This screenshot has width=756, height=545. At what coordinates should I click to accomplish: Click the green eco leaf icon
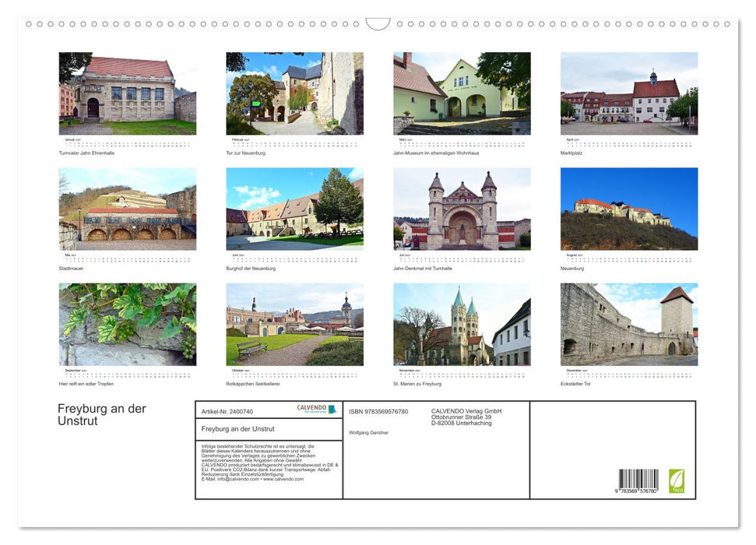677,481
